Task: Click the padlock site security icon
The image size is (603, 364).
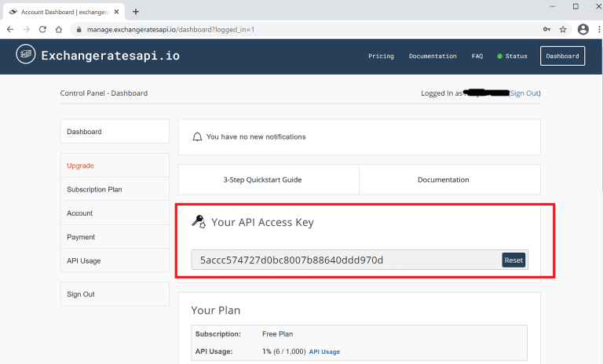Action: [79, 30]
